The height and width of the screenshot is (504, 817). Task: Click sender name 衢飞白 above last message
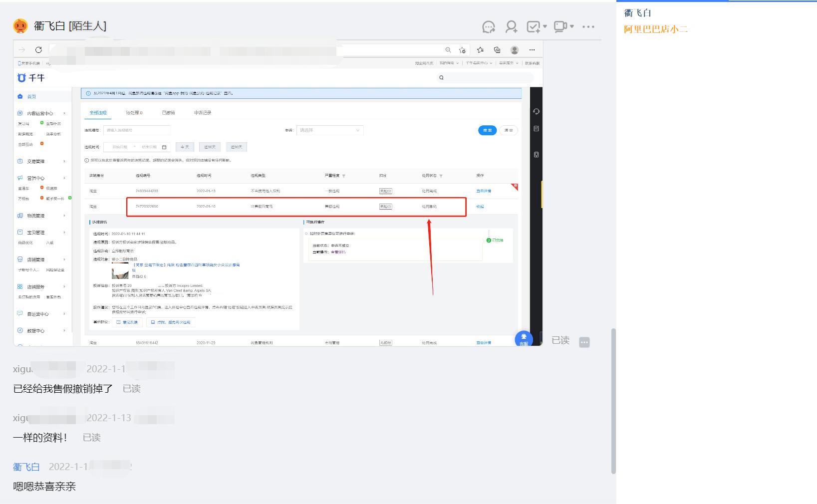pos(26,467)
